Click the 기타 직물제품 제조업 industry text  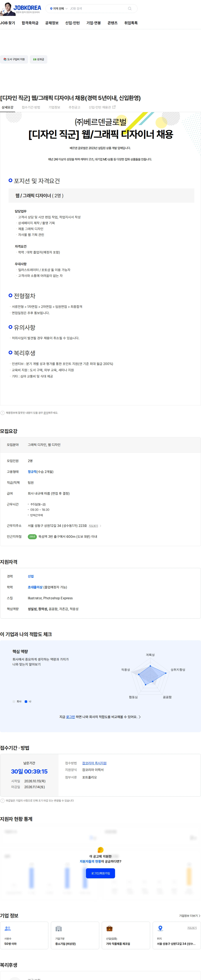click(x=118, y=944)
